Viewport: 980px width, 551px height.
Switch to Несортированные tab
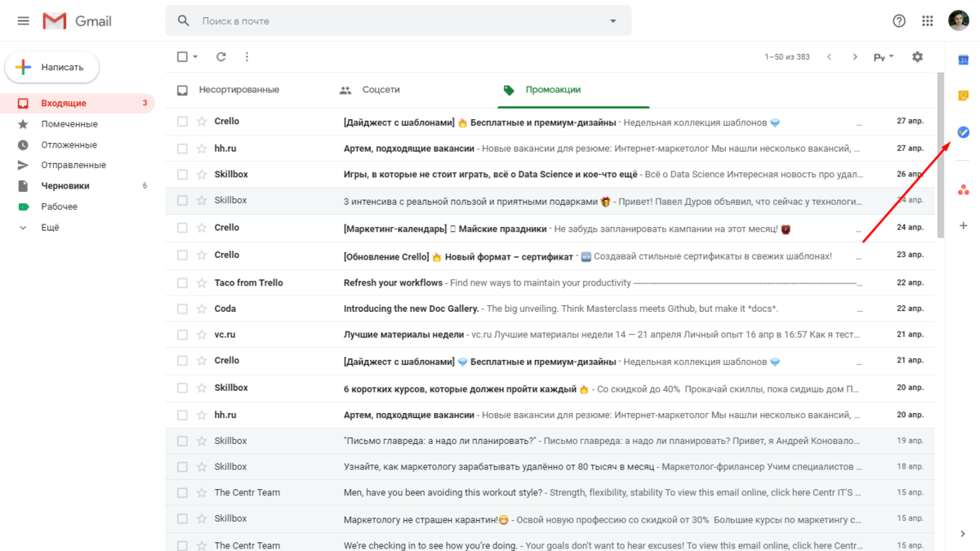click(x=238, y=90)
